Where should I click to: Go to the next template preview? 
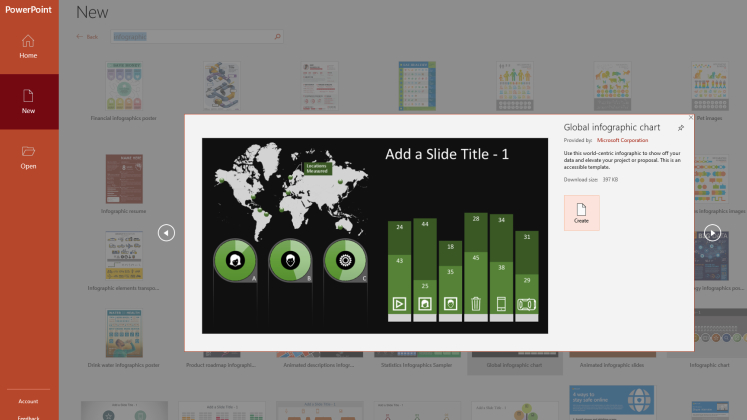pos(712,232)
